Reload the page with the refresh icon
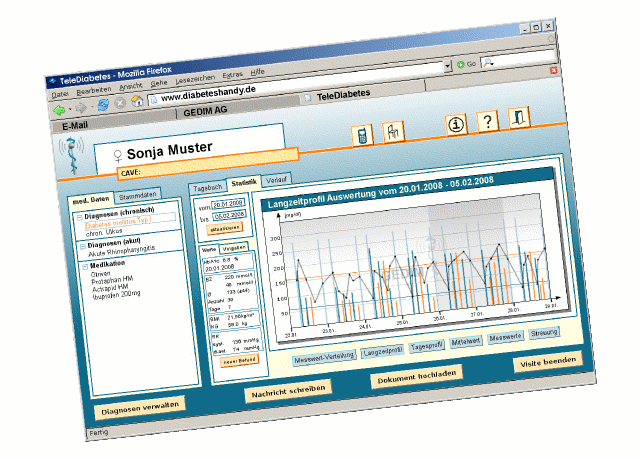640x459 pixels. [x=103, y=105]
